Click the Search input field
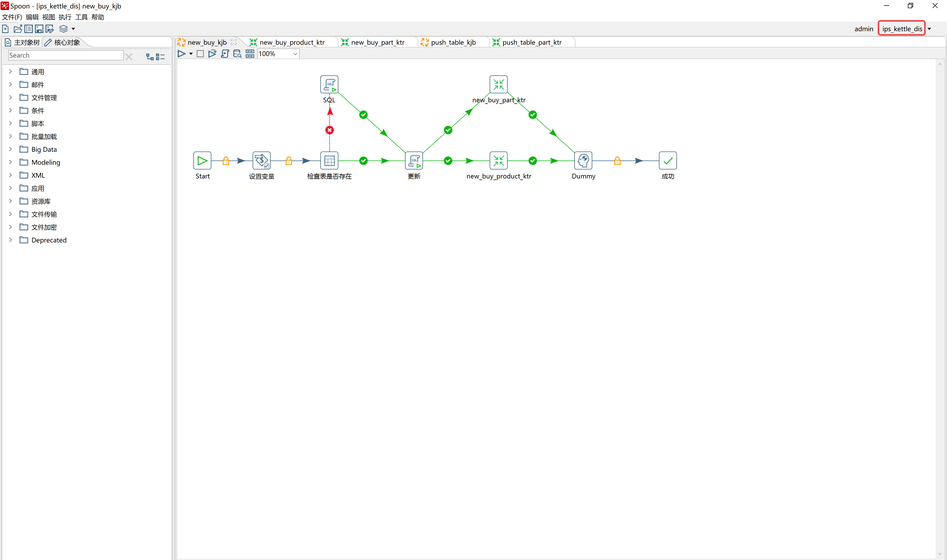 66,56
